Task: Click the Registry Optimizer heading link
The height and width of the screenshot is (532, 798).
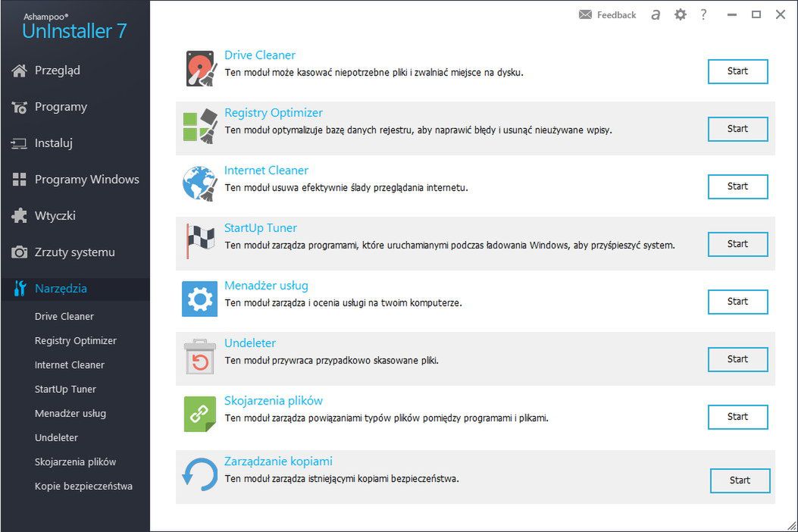Action: [274, 112]
